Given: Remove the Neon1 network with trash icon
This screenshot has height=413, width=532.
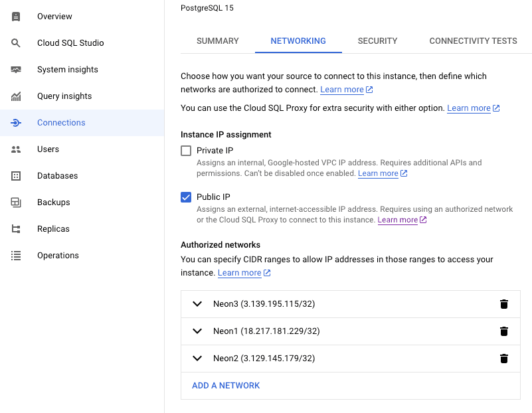Looking at the screenshot, I should [x=504, y=331].
